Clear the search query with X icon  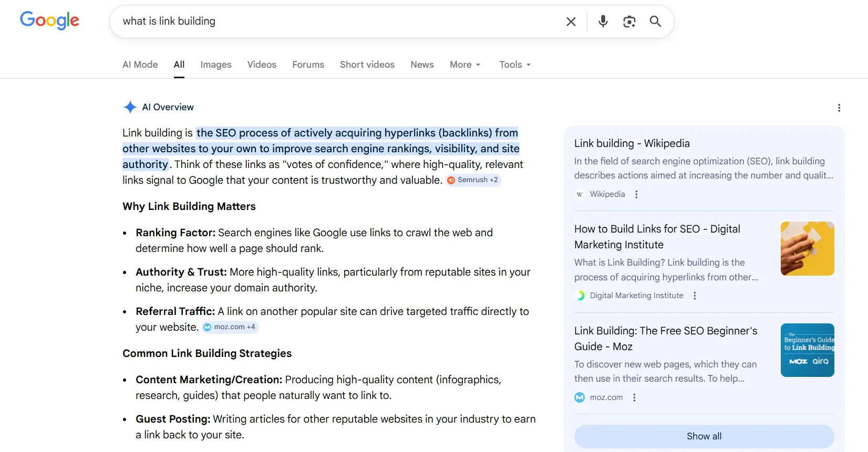point(571,22)
